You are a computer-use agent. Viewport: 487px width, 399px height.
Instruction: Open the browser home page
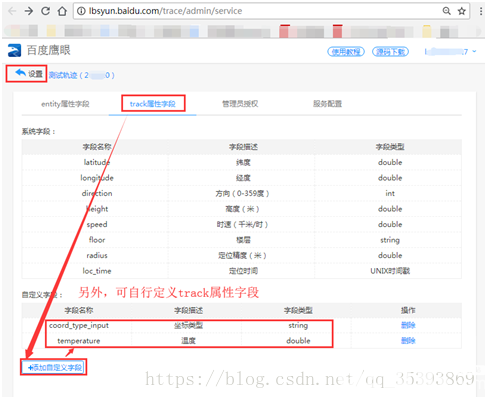[62, 11]
